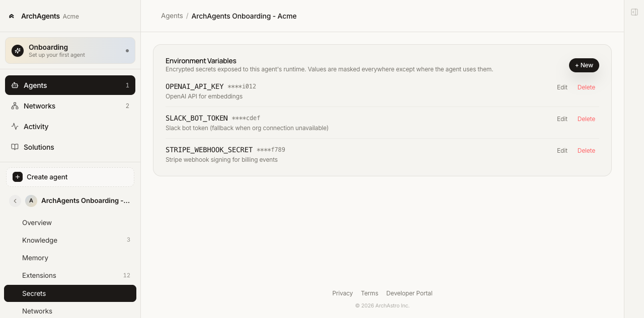This screenshot has height=318, width=644.
Task: Open the Networks section with count 2
Action: pyautogui.click(x=70, y=106)
